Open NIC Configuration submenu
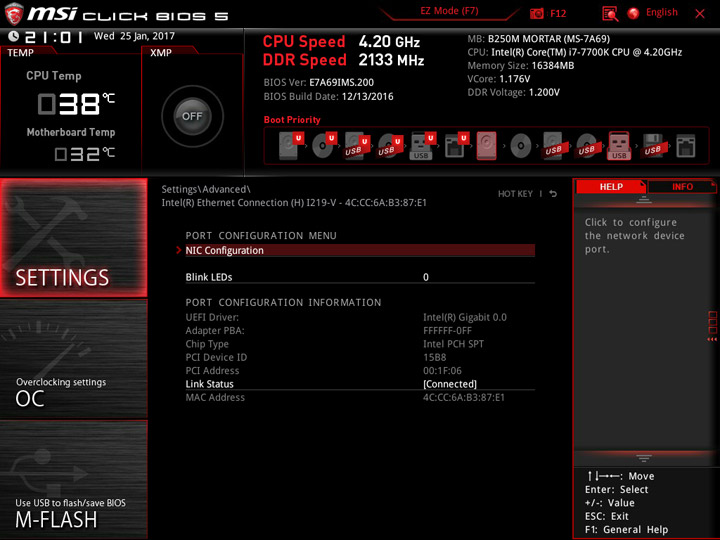Viewport: 720px width, 540px height. tap(360, 250)
